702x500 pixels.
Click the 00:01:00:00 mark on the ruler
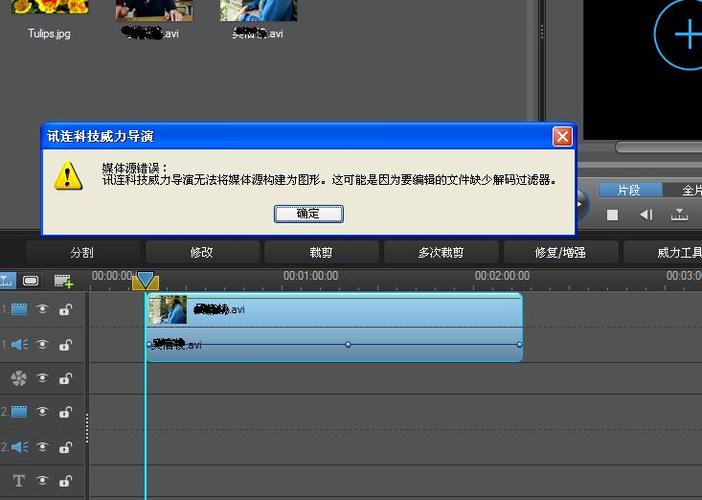pyautogui.click(x=310, y=276)
